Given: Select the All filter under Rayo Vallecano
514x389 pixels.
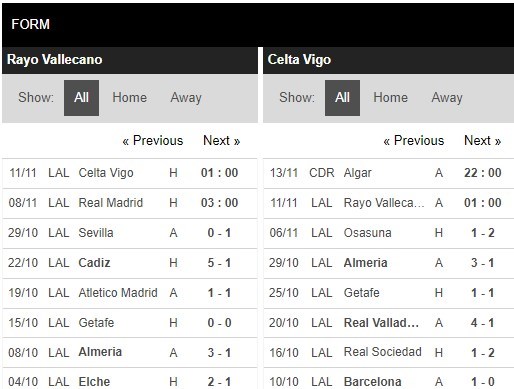Looking at the screenshot, I should pos(81,98).
